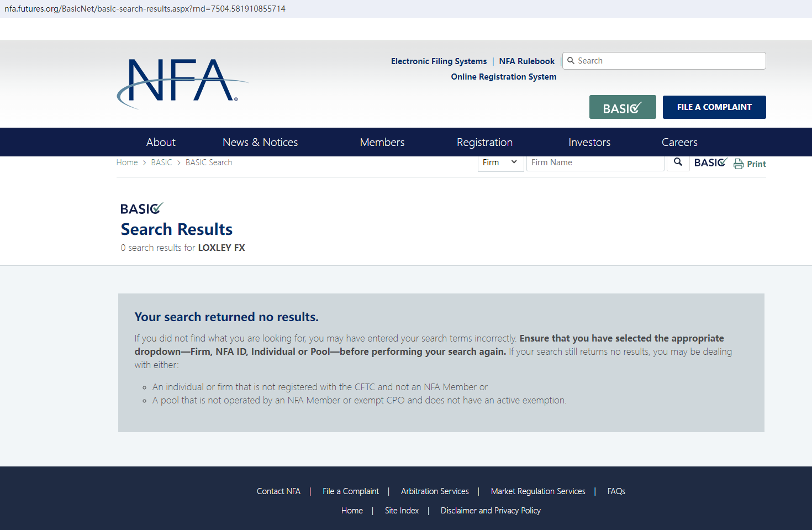Open FAQs footer link

[x=616, y=491]
